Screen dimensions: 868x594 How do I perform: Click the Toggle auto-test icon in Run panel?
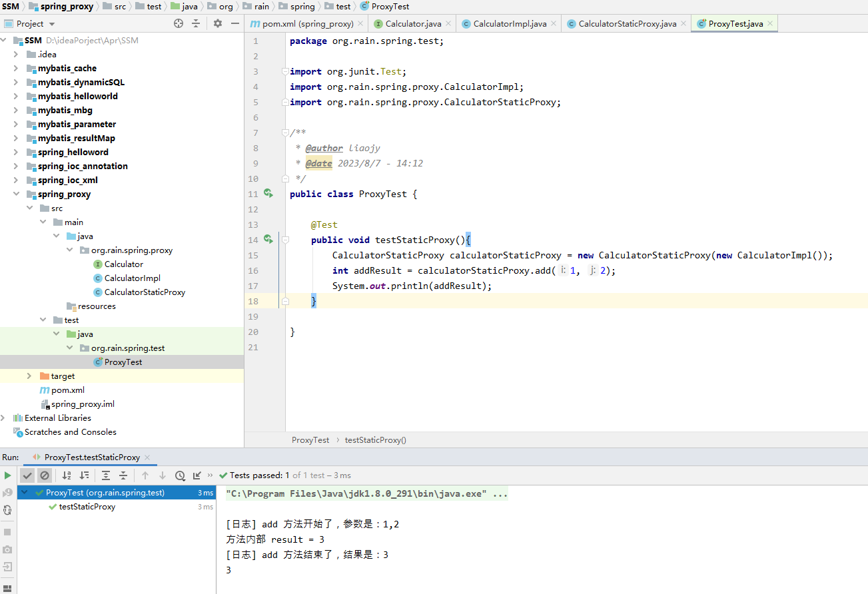(x=7, y=510)
